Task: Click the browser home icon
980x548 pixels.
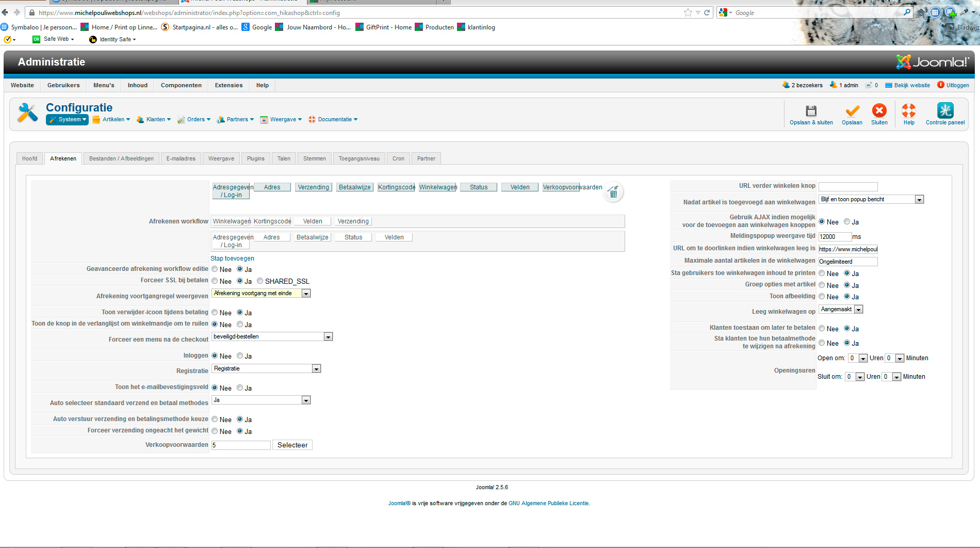Action: (921, 12)
